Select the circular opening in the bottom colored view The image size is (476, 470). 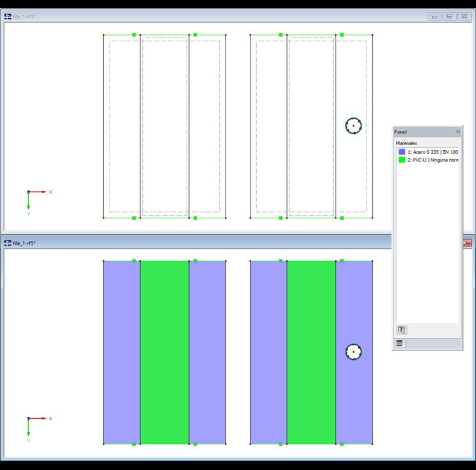[353, 352]
